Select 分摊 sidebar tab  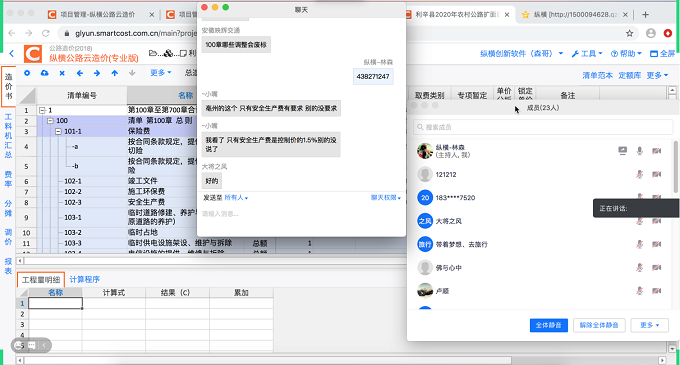(x=8, y=208)
